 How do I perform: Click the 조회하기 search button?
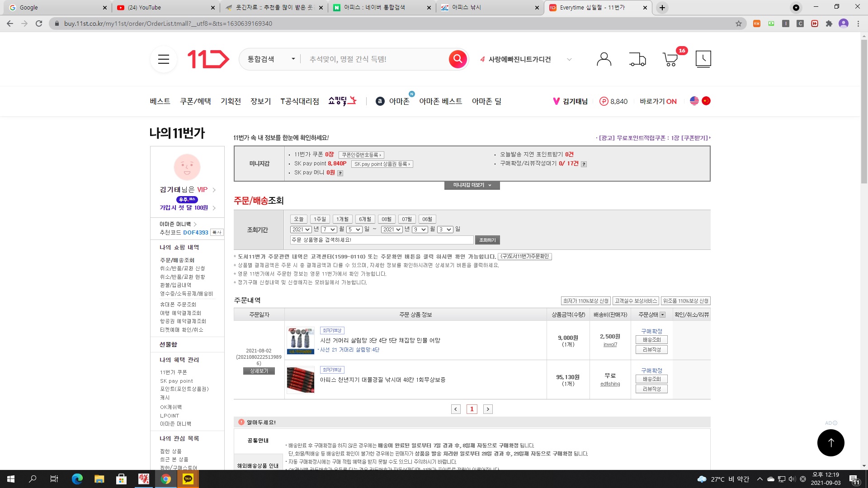tap(487, 240)
